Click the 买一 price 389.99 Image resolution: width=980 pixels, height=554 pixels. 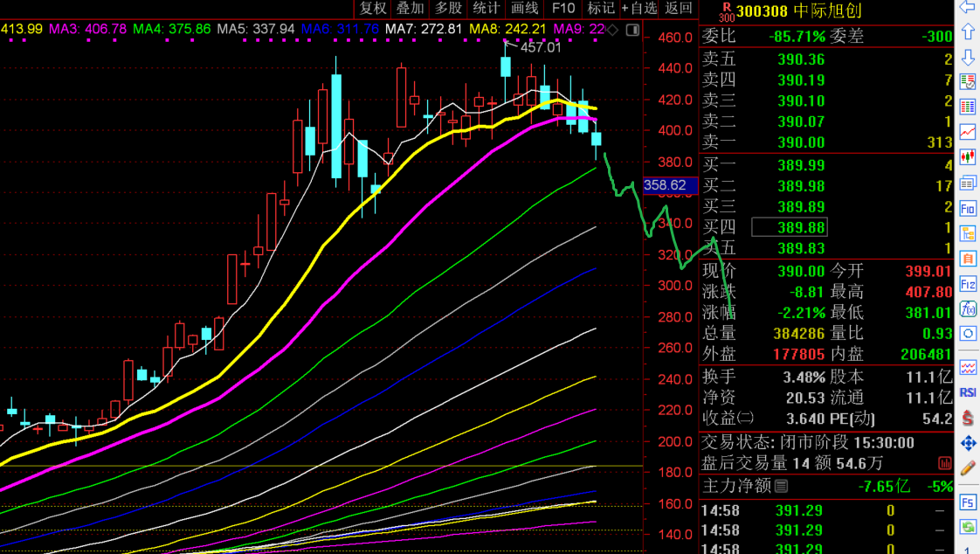801,165
